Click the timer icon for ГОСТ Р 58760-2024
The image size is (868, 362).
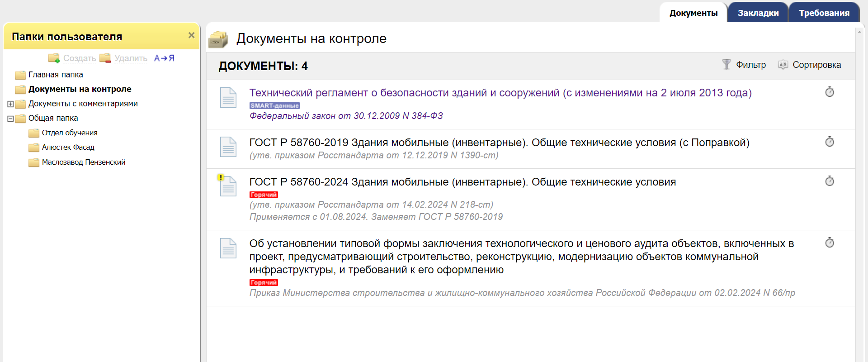click(x=830, y=181)
